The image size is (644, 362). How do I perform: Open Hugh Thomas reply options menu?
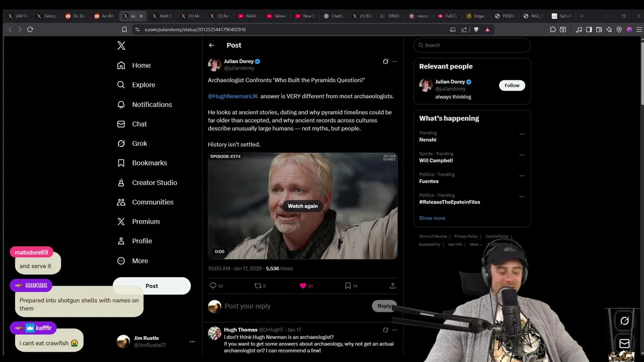[x=394, y=330]
